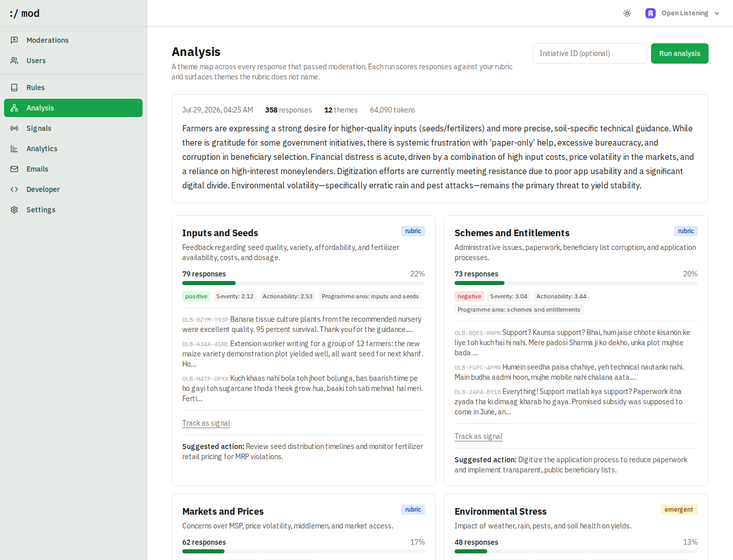
Task: Click the Moderations sidebar icon
Action: tap(14, 40)
